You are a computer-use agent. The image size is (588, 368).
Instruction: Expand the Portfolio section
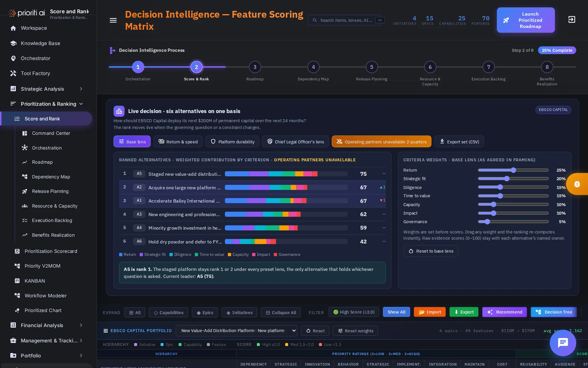[81, 356]
